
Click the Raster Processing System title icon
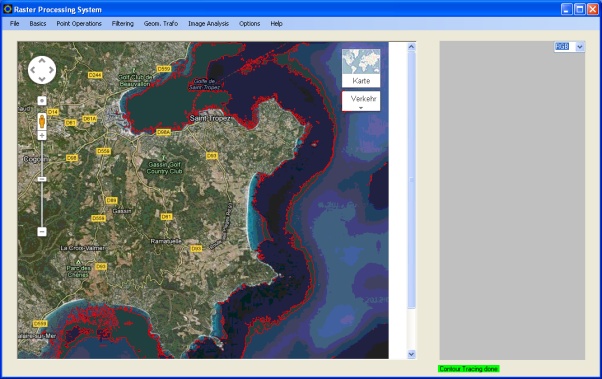coord(7,9)
